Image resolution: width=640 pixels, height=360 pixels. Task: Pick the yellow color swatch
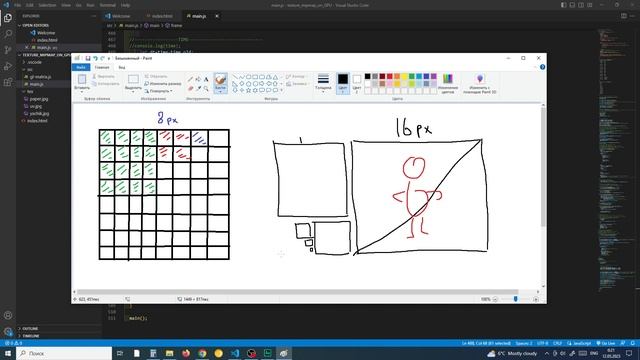tap(404, 76)
